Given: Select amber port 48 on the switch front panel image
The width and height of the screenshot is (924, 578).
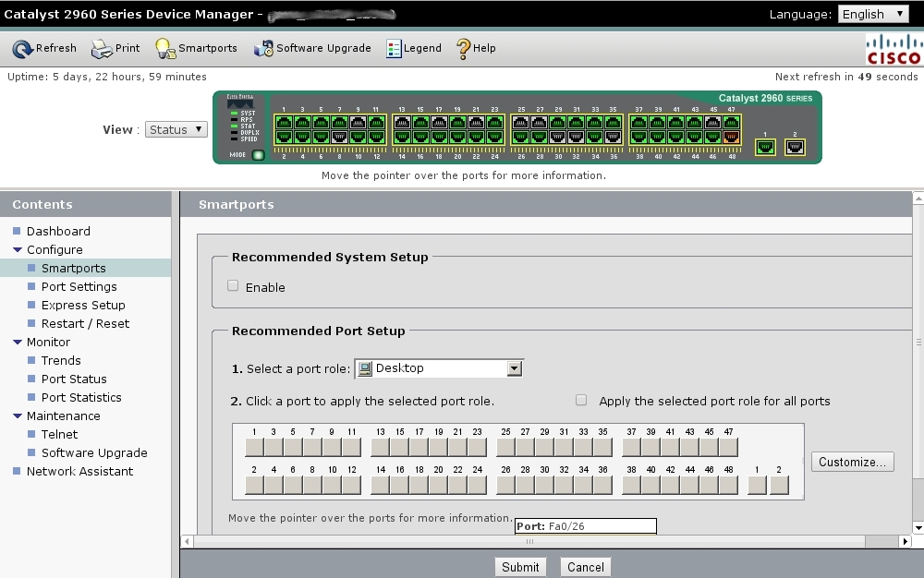Looking at the screenshot, I should [731, 138].
